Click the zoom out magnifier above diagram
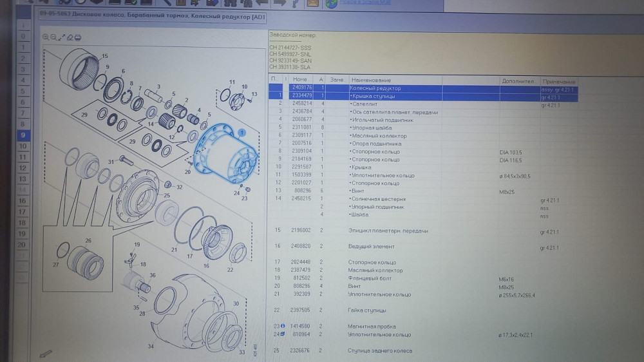Viewport: 644px width, 362px height. click(x=53, y=37)
